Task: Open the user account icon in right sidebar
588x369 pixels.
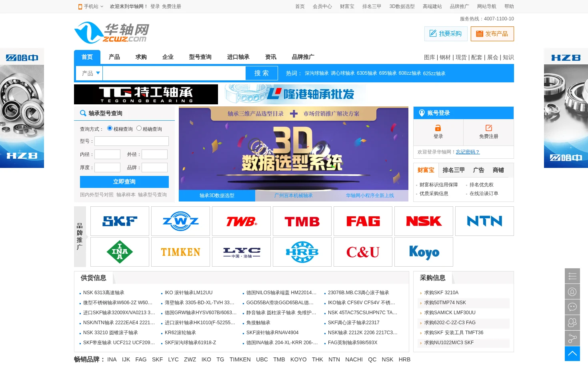Action: click(x=572, y=292)
